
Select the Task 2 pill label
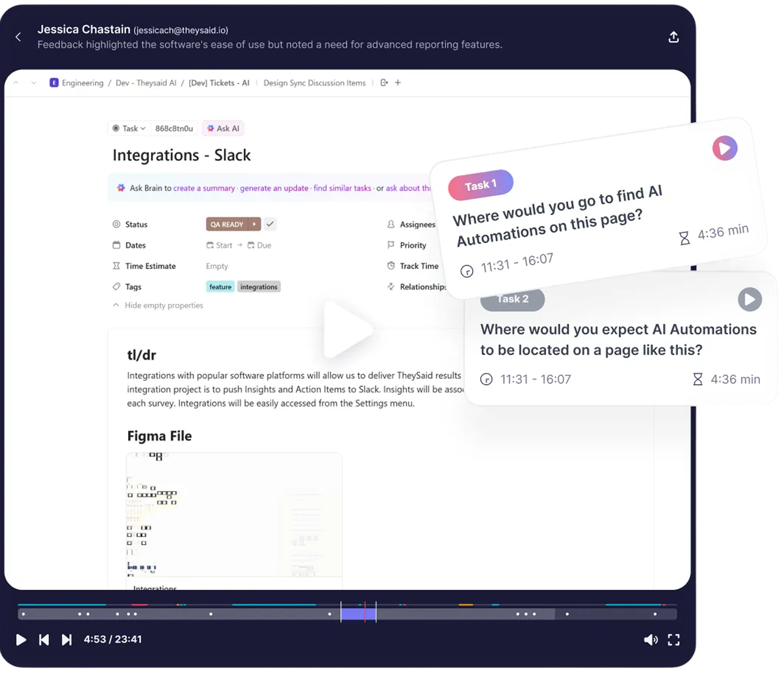pyautogui.click(x=512, y=299)
